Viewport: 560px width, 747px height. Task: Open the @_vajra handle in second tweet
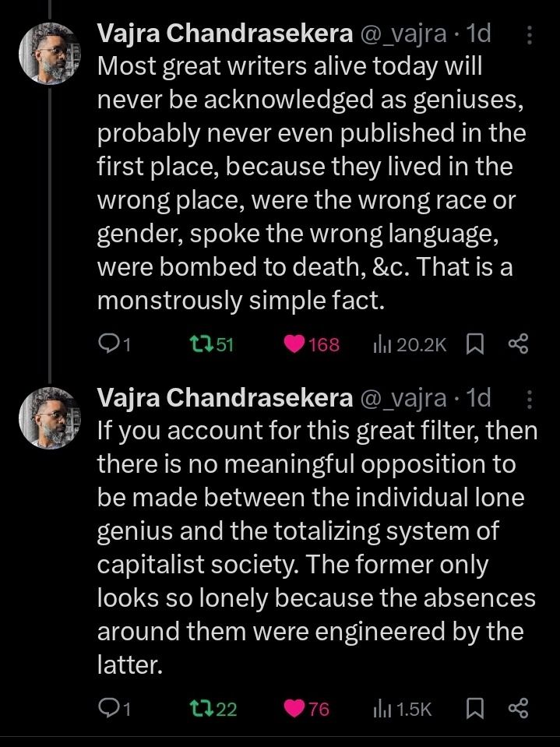point(403,399)
